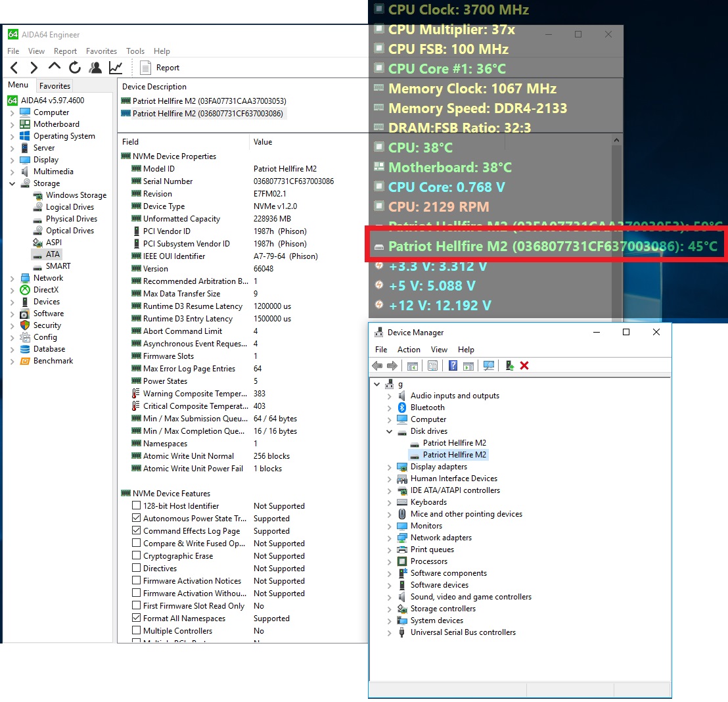Click the back navigation arrow in AIDA64
Screen dimensions: 728x702
point(14,67)
